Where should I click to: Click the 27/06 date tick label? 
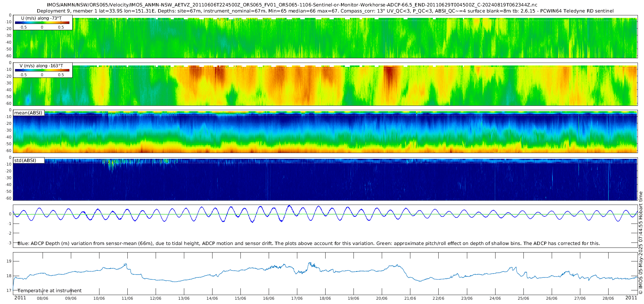[x=580, y=298]
